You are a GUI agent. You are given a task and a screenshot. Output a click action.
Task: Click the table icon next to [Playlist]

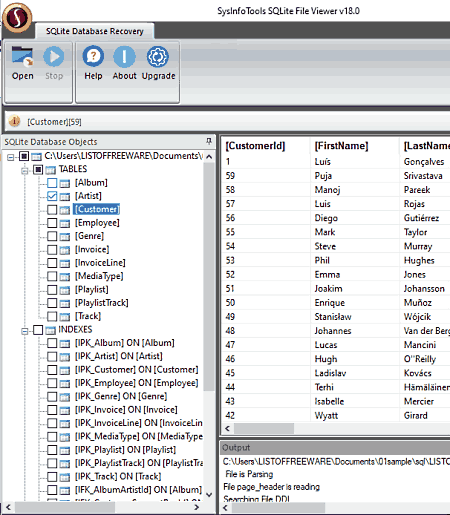tap(65, 290)
